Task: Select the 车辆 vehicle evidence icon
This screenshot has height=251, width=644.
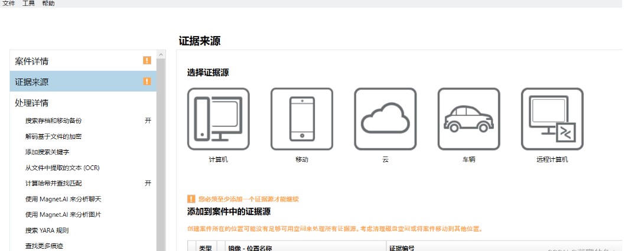Action: tap(469, 119)
